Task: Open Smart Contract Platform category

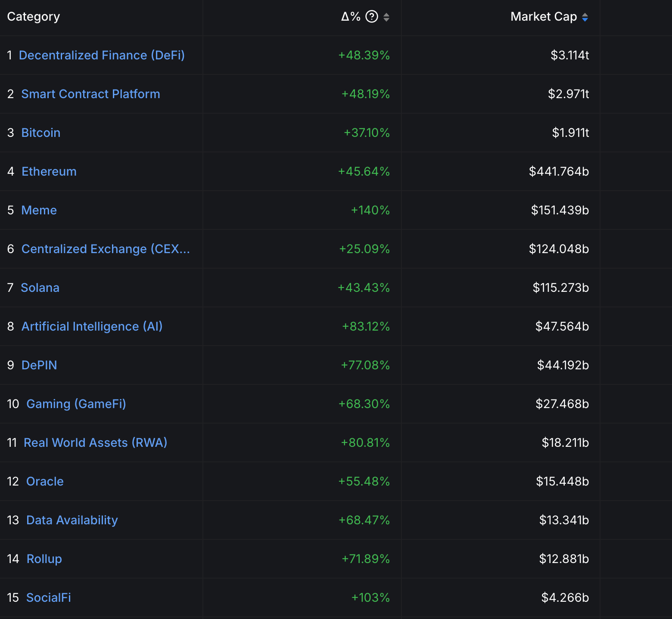Action: pos(90,94)
